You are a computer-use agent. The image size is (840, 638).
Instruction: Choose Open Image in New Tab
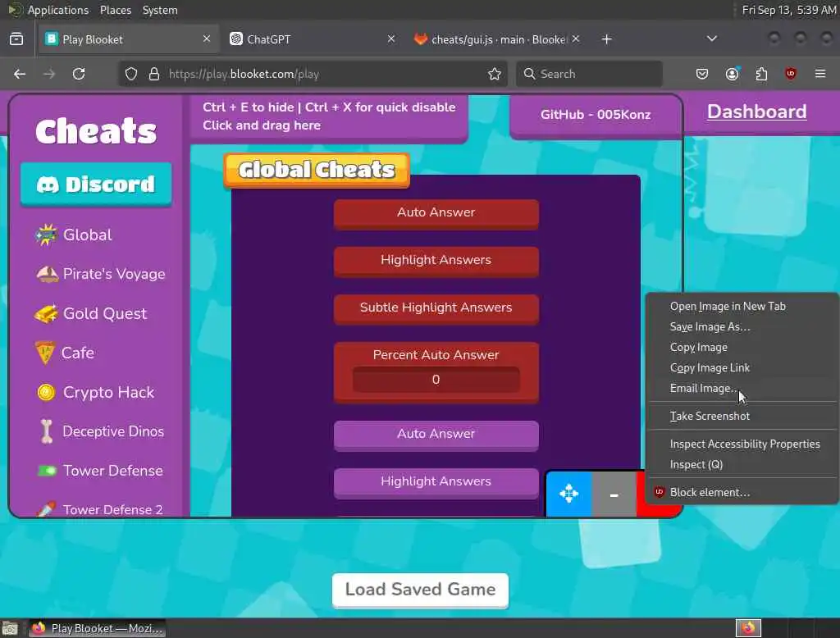point(742,307)
